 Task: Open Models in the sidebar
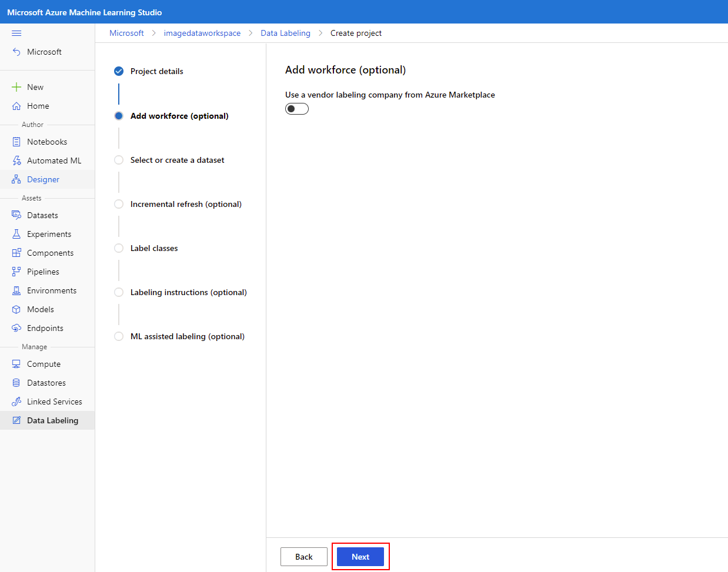(x=47, y=309)
